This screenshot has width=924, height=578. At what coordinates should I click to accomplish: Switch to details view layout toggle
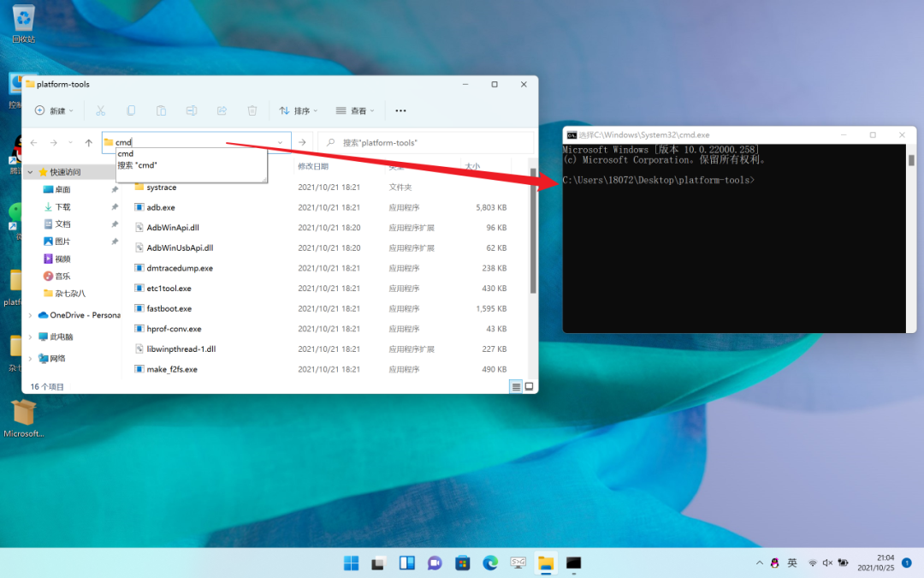(516, 387)
